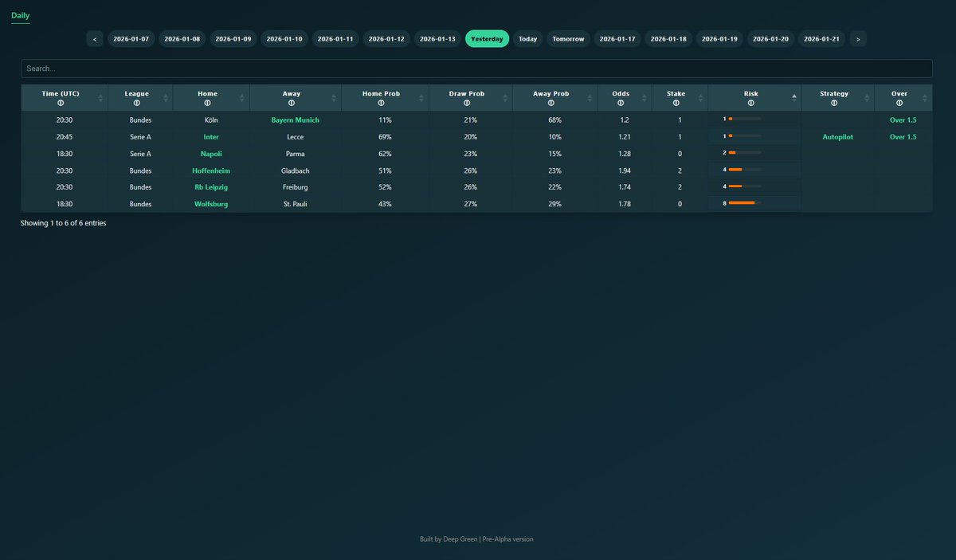The height and width of the screenshot is (560, 956).
Task: Click the info icon under Away header
Action: 292,103
